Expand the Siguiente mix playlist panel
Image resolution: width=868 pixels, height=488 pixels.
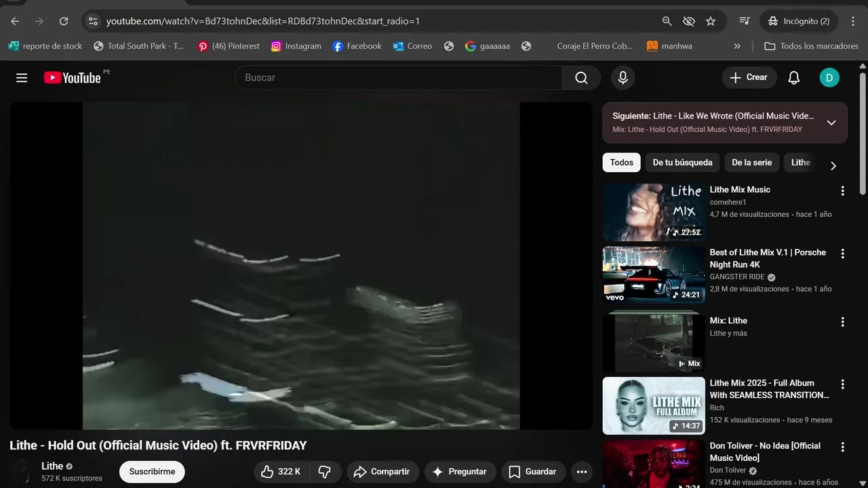click(x=831, y=123)
